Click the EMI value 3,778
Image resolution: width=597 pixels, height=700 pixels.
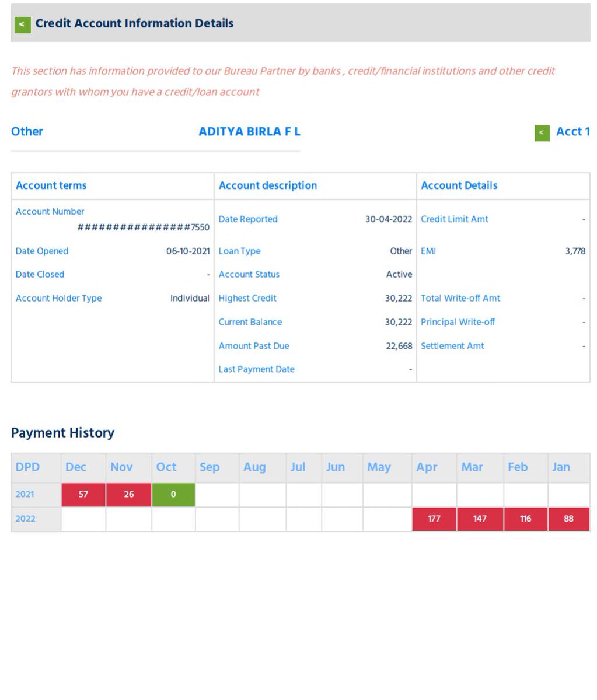coord(575,251)
